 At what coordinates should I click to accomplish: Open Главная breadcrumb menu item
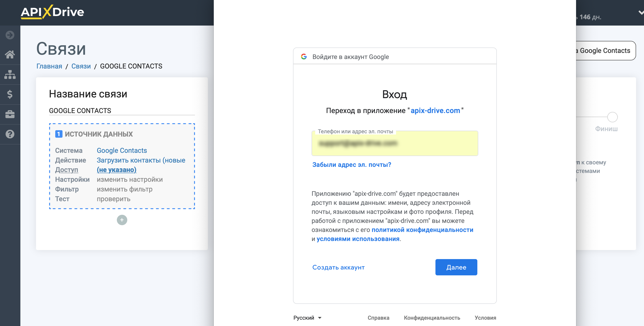coord(49,66)
